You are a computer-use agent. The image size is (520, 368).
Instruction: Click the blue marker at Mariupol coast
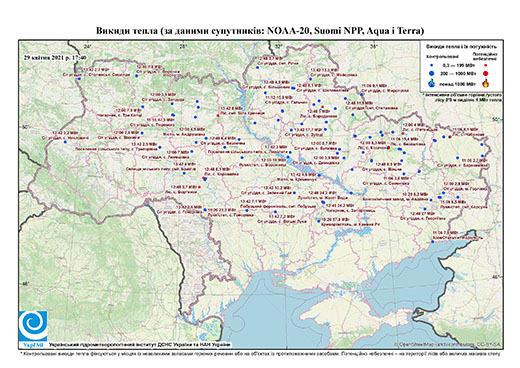(x=432, y=242)
